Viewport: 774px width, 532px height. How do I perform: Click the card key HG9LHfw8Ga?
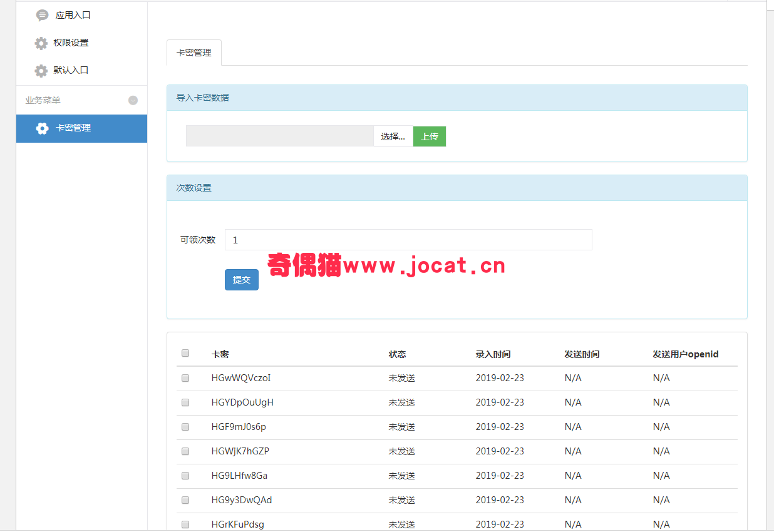point(239,476)
